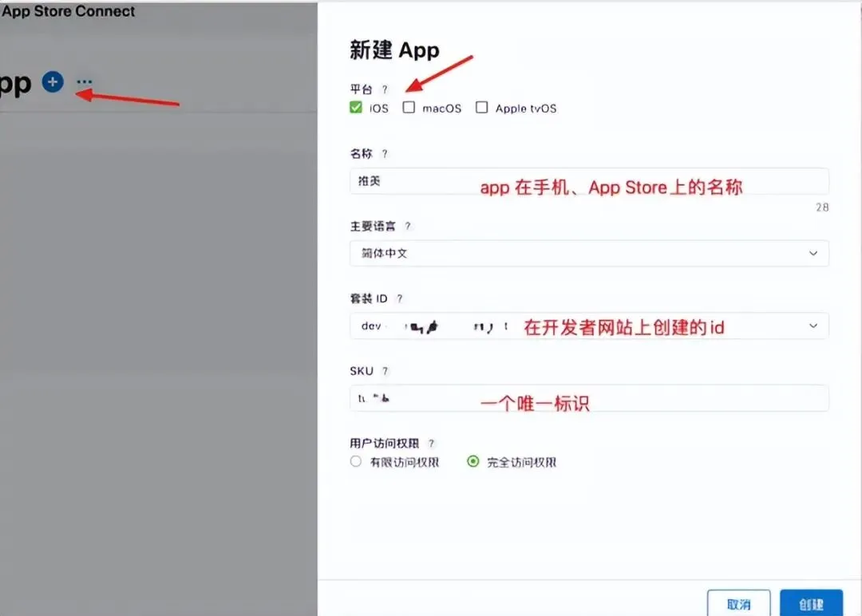Click the macOS label text
The height and width of the screenshot is (616, 862).
[441, 109]
